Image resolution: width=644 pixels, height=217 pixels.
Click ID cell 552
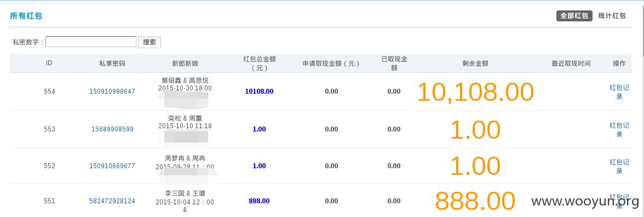pos(49,166)
